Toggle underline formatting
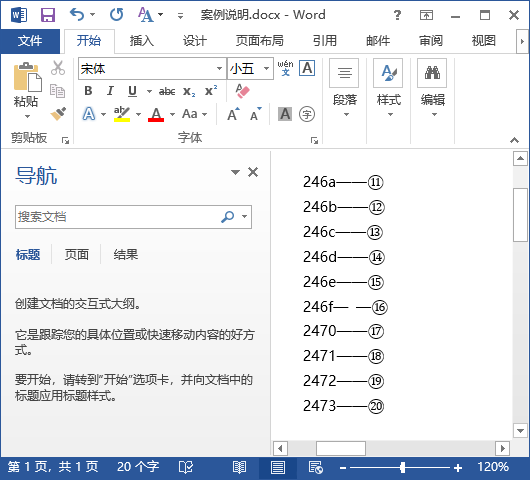530x480 pixels. 132,91
